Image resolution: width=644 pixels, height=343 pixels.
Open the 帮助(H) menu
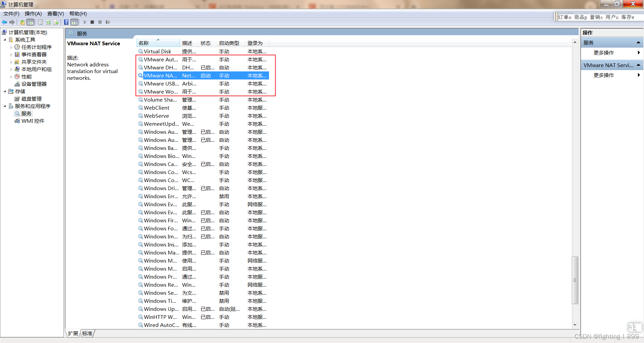point(78,14)
